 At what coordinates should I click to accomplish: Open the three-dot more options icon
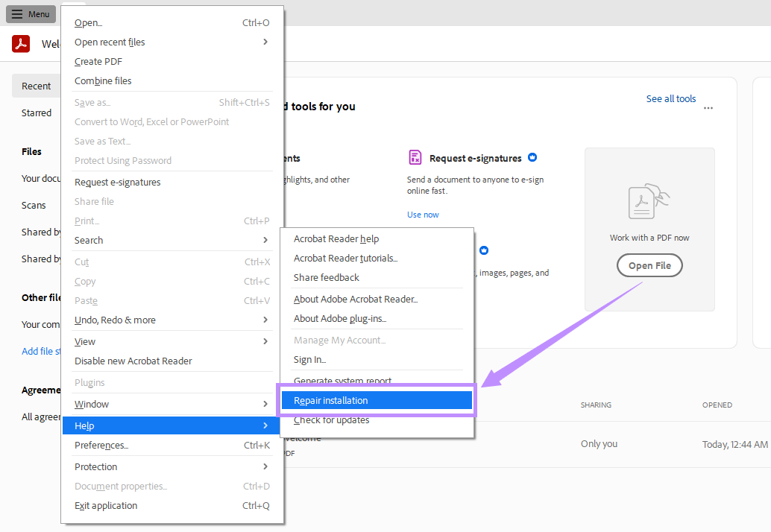(708, 108)
